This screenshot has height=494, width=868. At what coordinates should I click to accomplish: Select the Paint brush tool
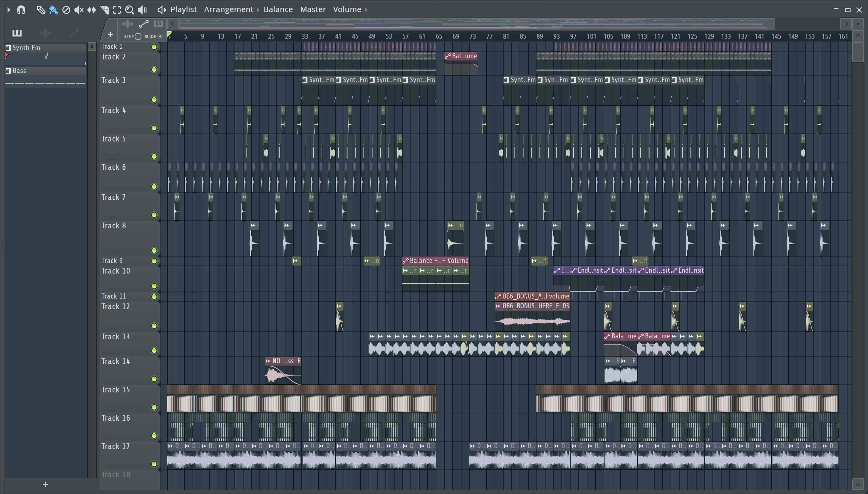(53, 10)
